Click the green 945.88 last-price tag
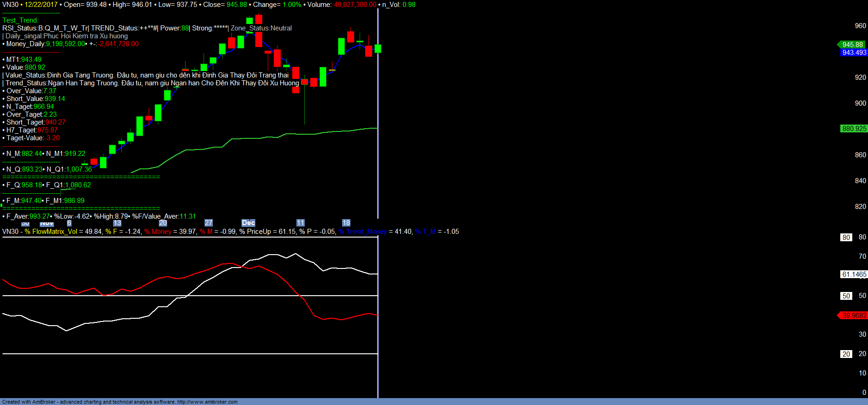Image resolution: width=868 pixels, height=405 pixels. click(852, 45)
